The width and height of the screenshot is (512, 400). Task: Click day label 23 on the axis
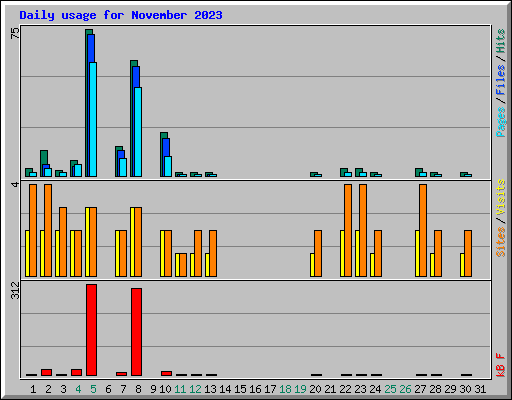coord(360,389)
